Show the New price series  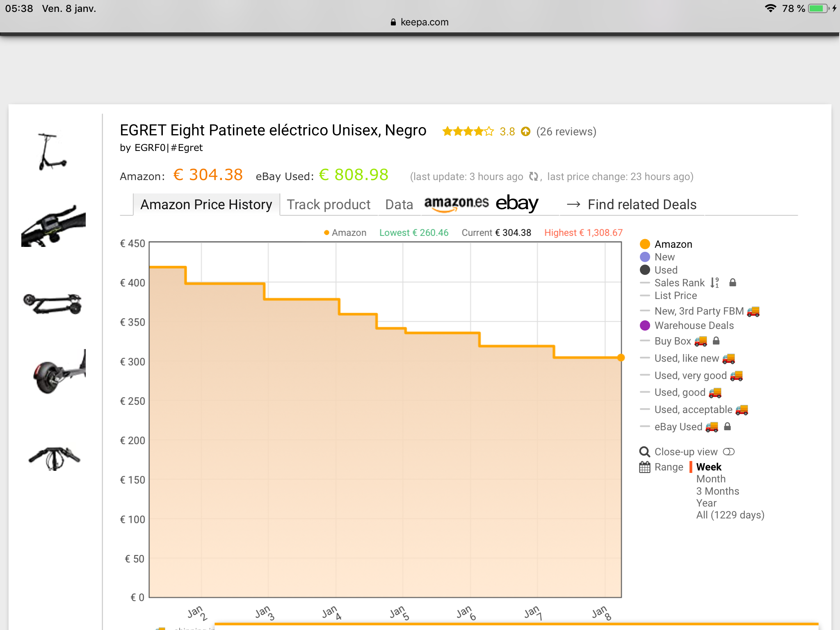[664, 257]
